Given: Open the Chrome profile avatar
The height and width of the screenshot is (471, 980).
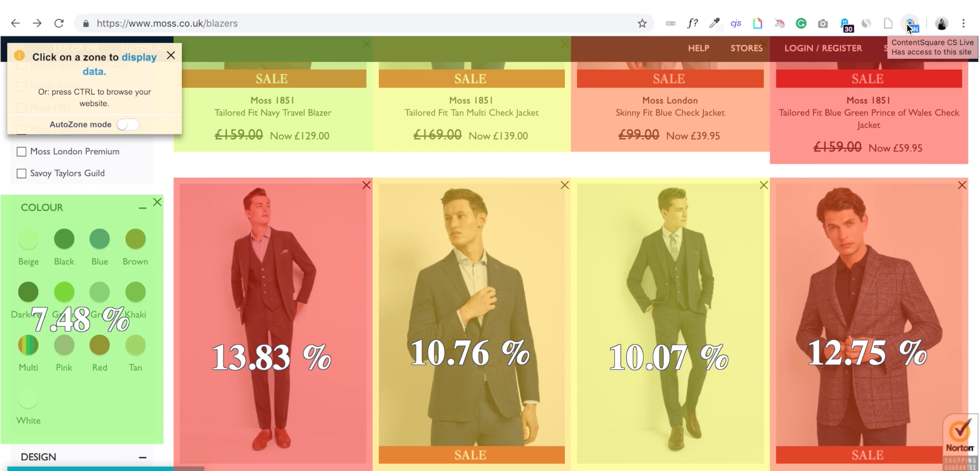Looking at the screenshot, I should (942, 23).
